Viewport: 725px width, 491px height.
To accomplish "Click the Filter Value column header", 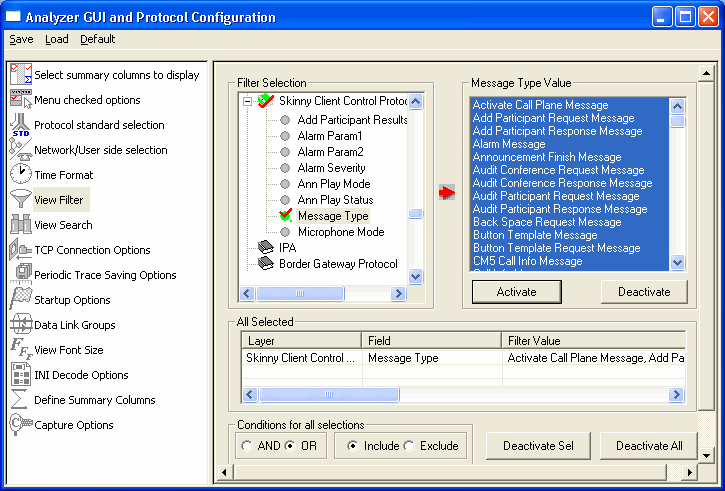I will pyautogui.click(x=594, y=341).
